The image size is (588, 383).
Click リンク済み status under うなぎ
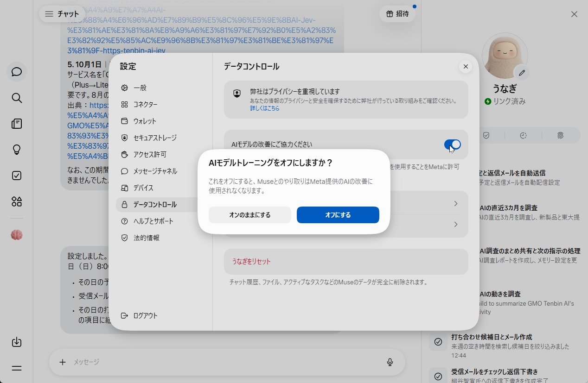coord(505,101)
